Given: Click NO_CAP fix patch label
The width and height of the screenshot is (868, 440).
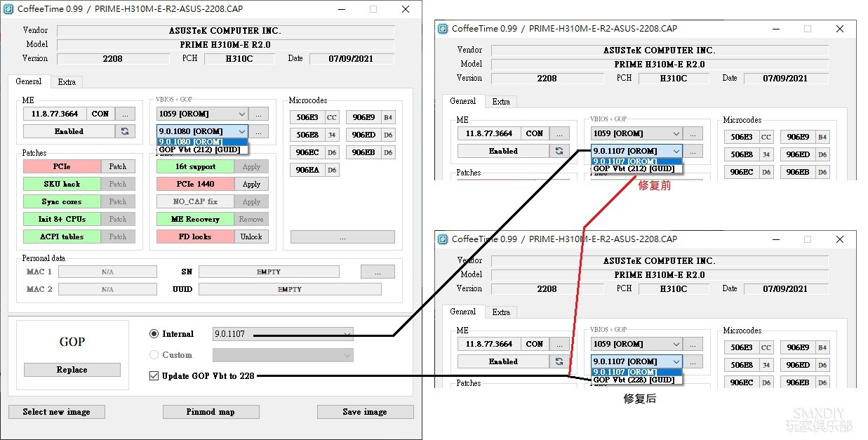Looking at the screenshot, I should pyautogui.click(x=195, y=201).
